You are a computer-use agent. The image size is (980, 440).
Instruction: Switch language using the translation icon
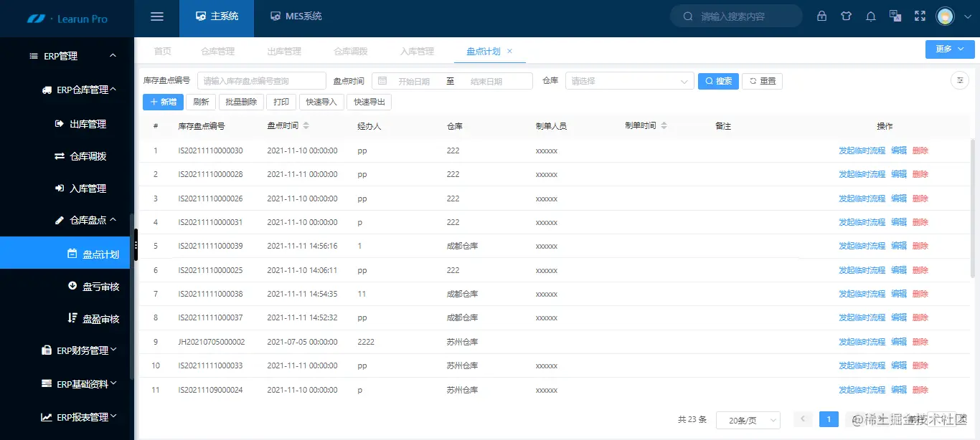point(895,16)
